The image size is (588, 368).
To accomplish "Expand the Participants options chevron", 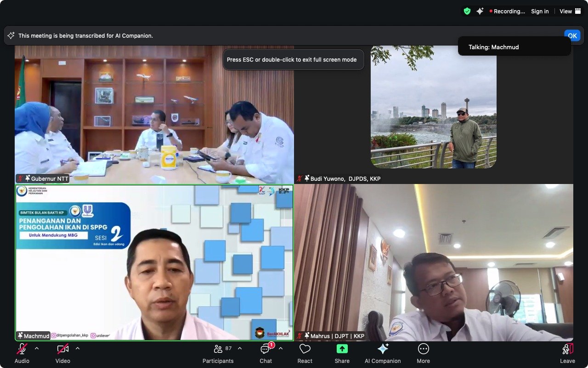I will click(x=240, y=348).
